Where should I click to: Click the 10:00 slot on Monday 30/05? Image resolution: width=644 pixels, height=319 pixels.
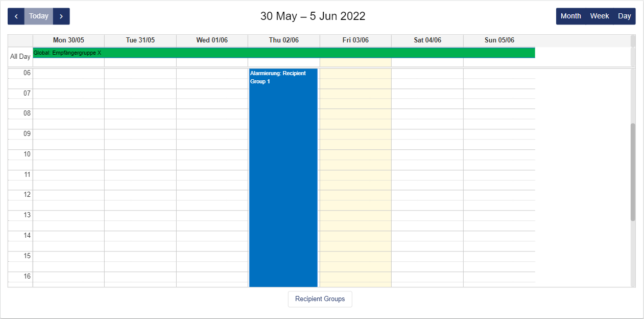[68, 154]
